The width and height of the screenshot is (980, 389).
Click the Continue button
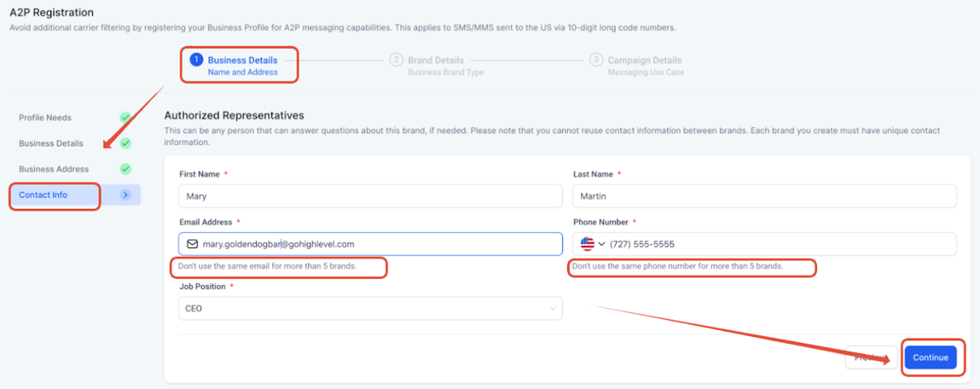(930, 357)
